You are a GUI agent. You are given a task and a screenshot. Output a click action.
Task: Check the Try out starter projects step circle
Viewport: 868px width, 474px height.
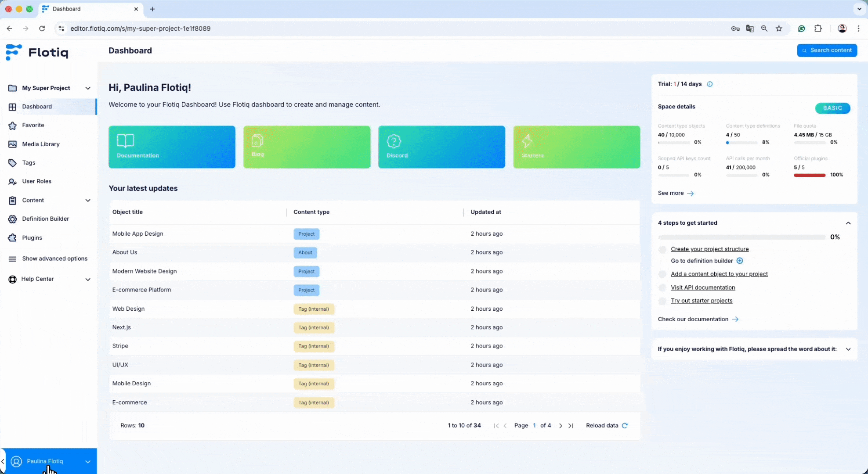pos(662,301)
